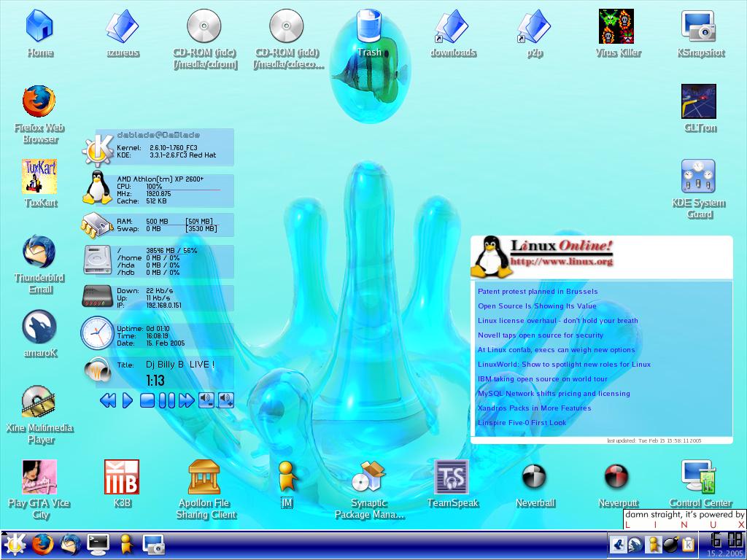Open 'MySQL Network shifts pricing' link
The image size is (747, 560).
(x=554, y=394)
